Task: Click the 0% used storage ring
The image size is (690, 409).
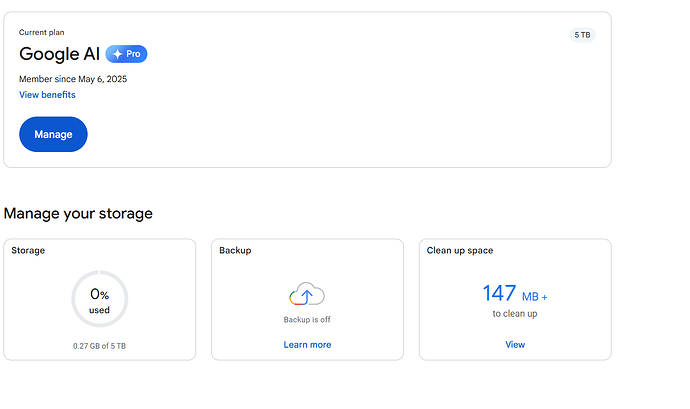Action: click(99, 299)
